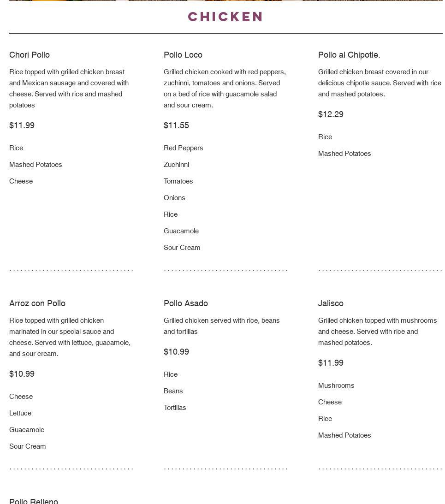445x504 pixels.
Task: Click the Jalisco dish title
Action: (x=331, y=303)
